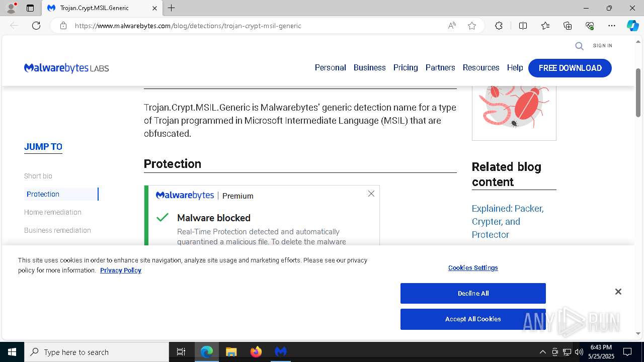Screen dimensions: 644x362
Task: Jump to Home remediation section
Action: 53,212
